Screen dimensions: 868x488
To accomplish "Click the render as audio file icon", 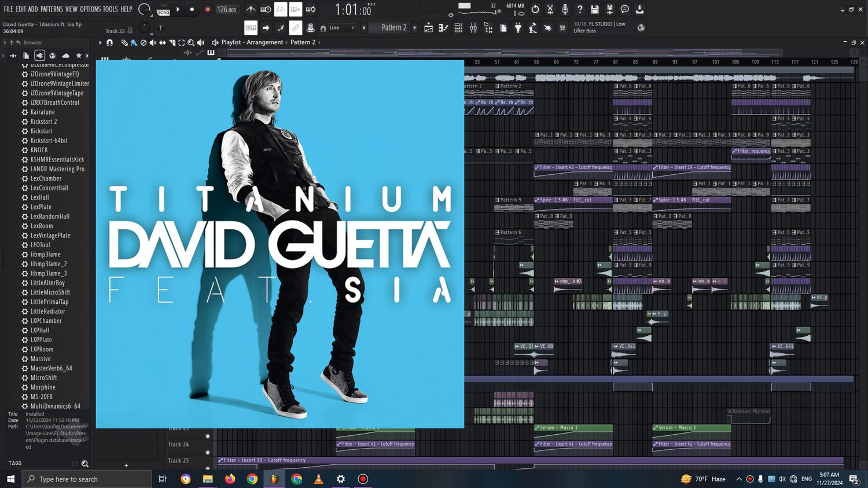I will tap(610, 9).
